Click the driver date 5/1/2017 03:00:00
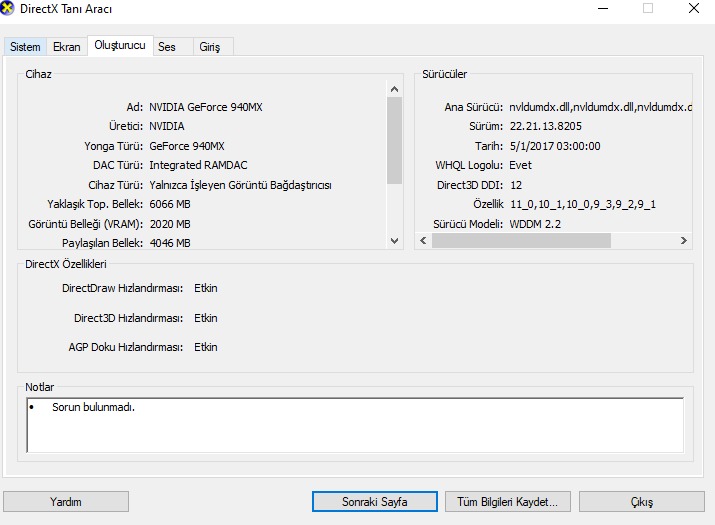This screenshot has height=525, width=715. coord(555,146)
